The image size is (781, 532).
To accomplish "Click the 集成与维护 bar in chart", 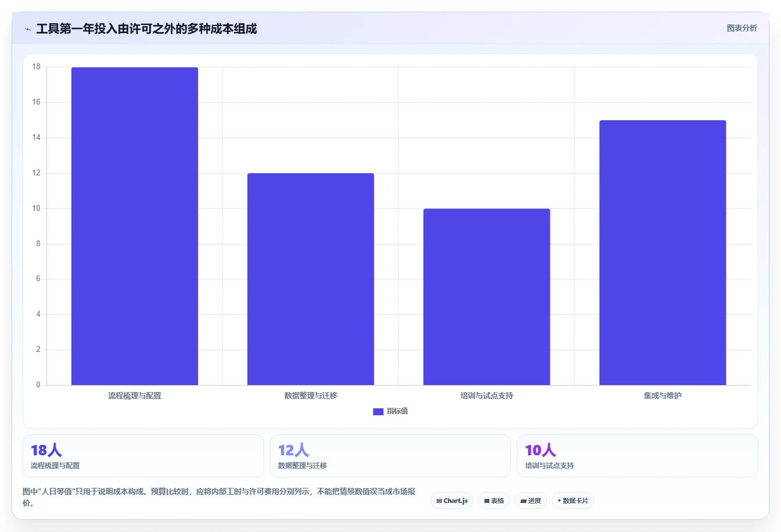I will [663, 253].
